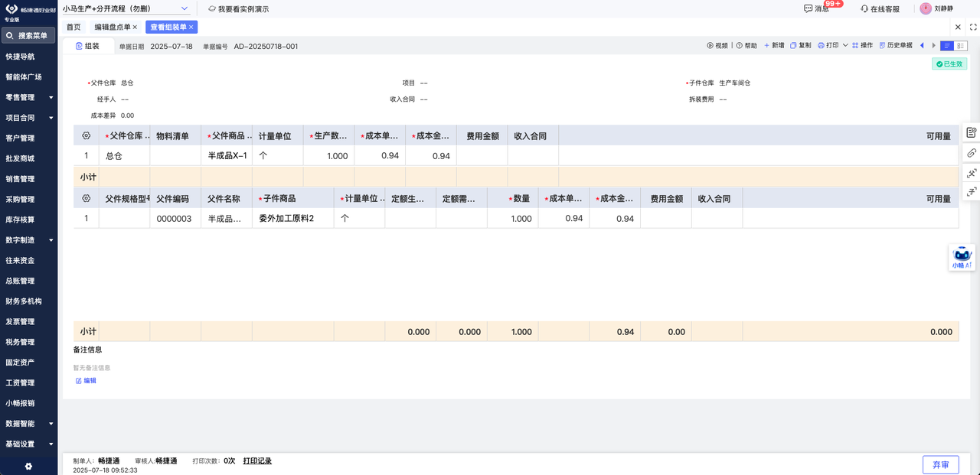Expand the 数字制造 sidebar menu
This screenshot has width=980, height=475.
28,239
